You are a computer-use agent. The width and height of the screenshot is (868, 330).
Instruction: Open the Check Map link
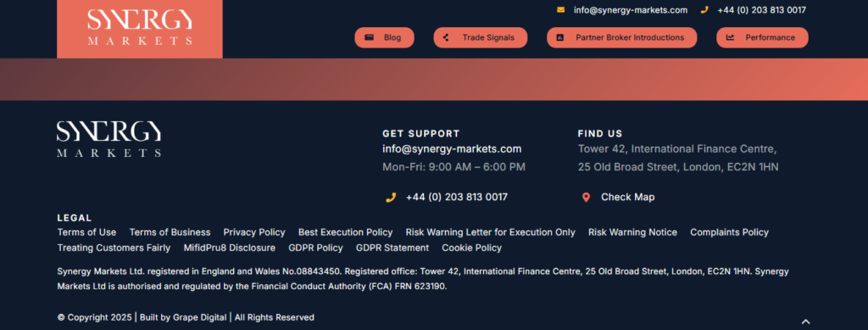(x=628, y=197)
